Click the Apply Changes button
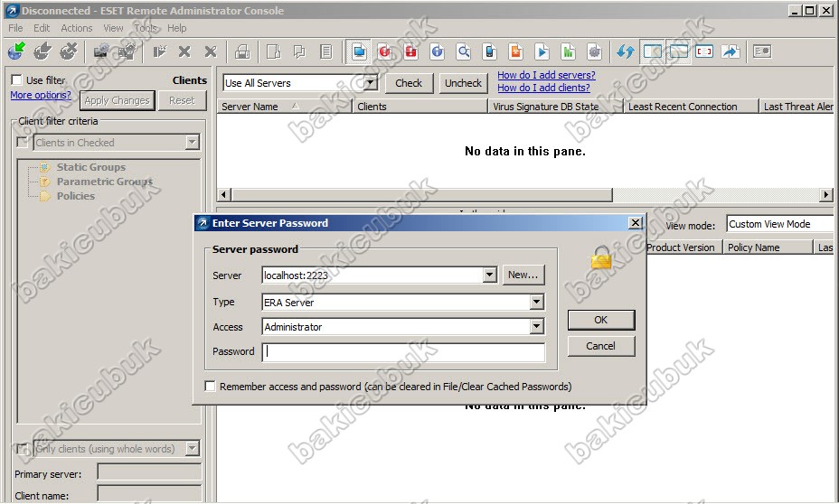This screenshot has width=839, height=504. pos(118,100)
